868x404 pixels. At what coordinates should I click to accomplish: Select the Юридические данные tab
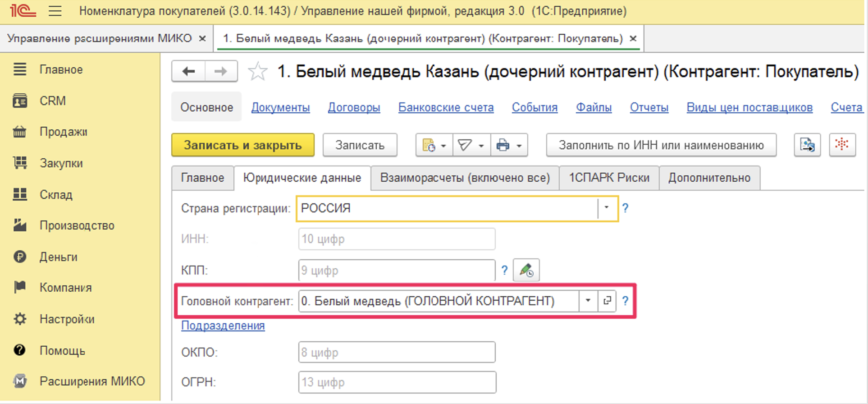coord(302,178)
